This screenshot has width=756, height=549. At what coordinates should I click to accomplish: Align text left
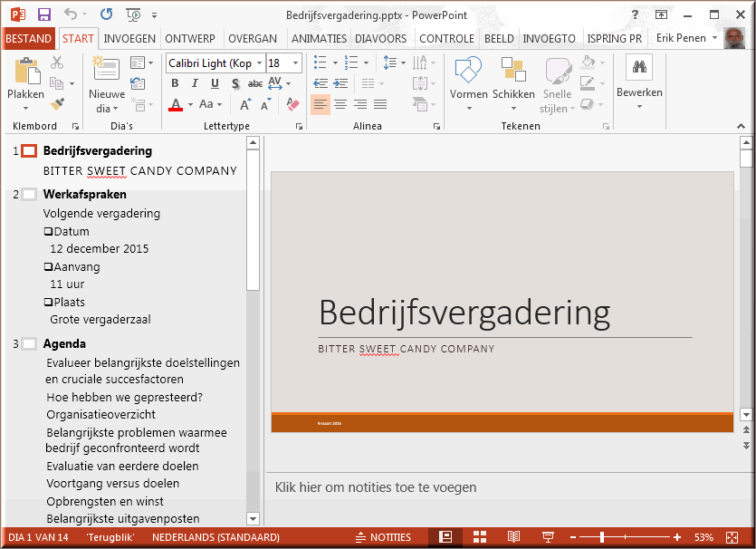coord(321,104)
